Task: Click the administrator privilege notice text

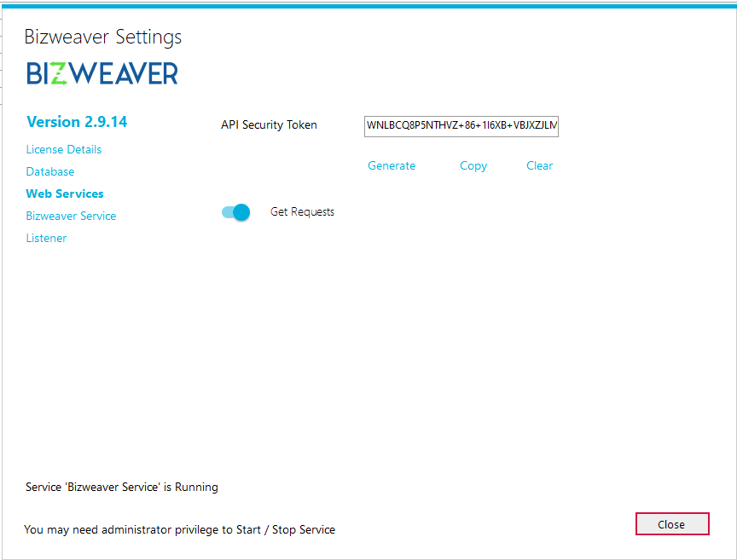Action: [x=179, y=529]
